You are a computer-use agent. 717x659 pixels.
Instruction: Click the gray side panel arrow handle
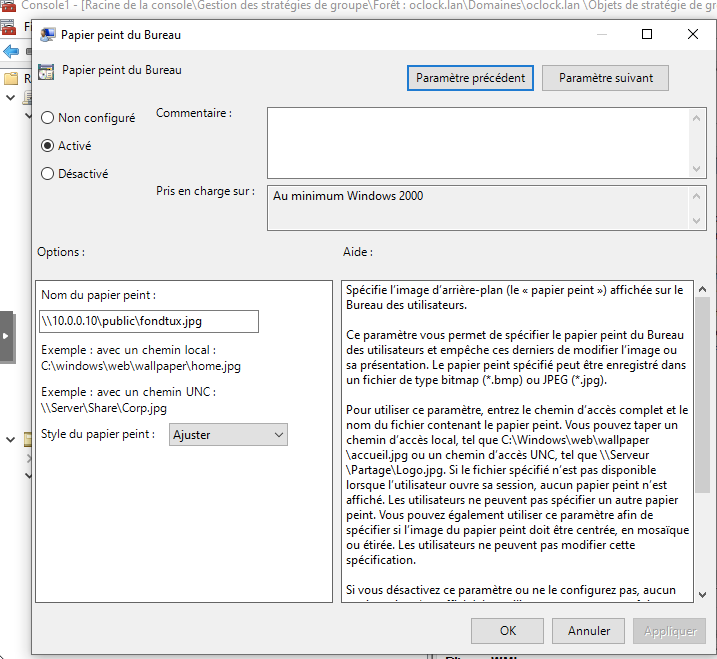(6, 337)
